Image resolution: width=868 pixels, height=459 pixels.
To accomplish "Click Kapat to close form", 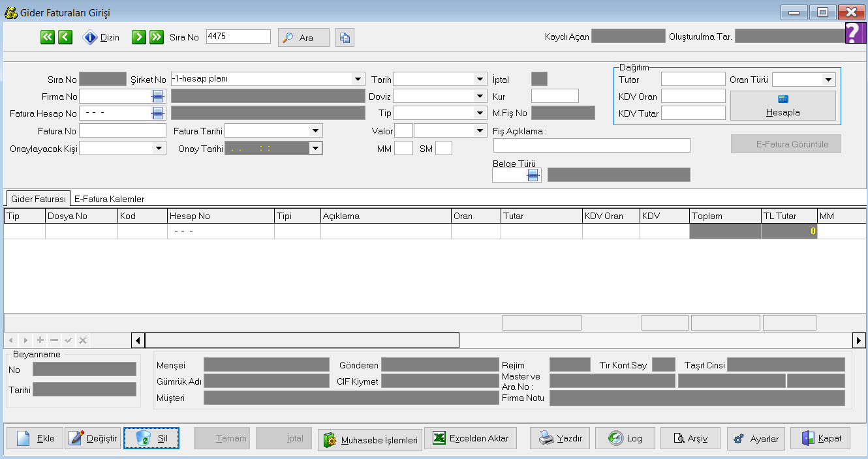I will pos(820,439).
